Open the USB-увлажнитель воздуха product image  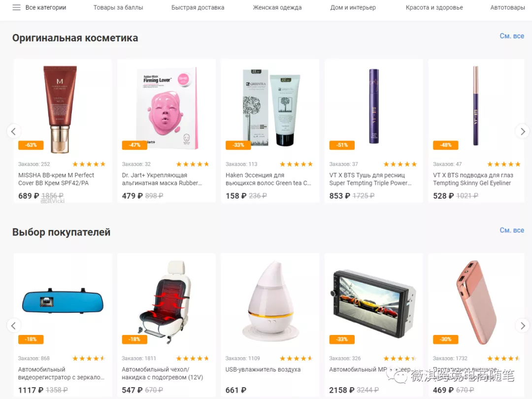(270, 301)
